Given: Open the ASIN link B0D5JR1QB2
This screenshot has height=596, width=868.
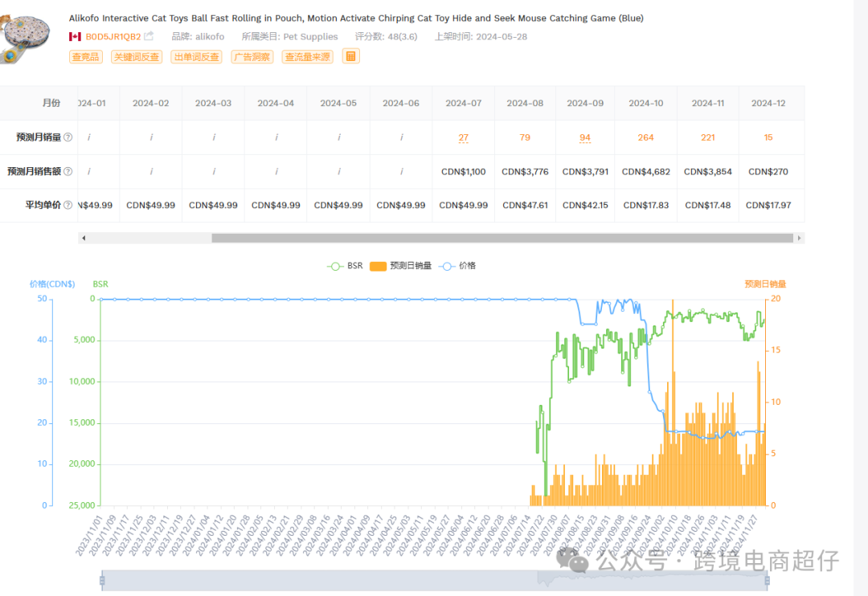Looking at the screenshot, I should coord(113,36).
